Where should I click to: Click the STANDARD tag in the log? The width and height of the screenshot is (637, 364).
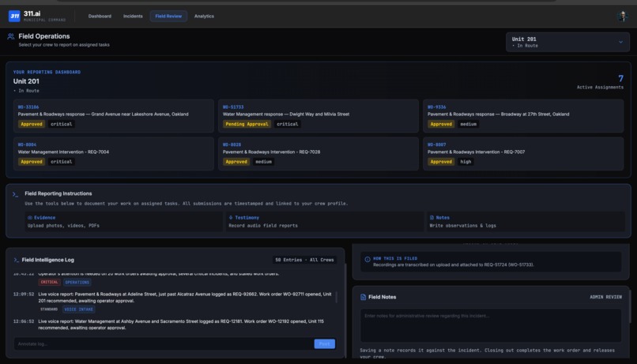49,310
